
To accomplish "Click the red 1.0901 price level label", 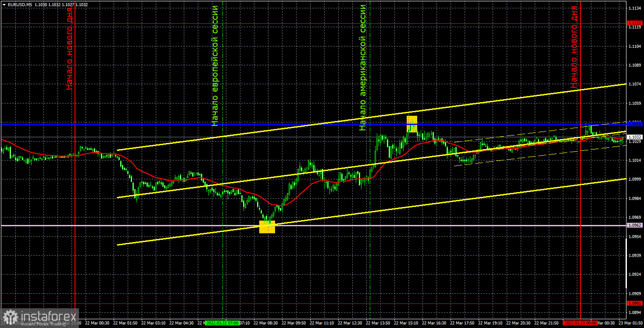I will point(635,303).
